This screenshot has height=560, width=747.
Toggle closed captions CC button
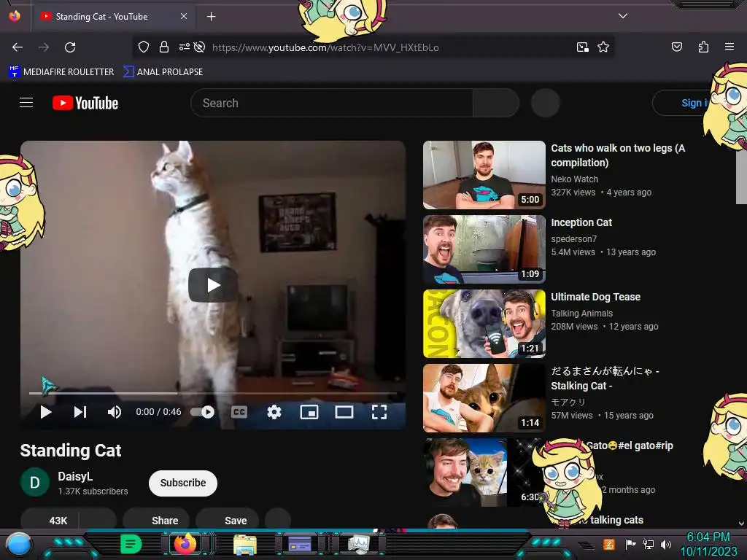[x=239, y=412]
